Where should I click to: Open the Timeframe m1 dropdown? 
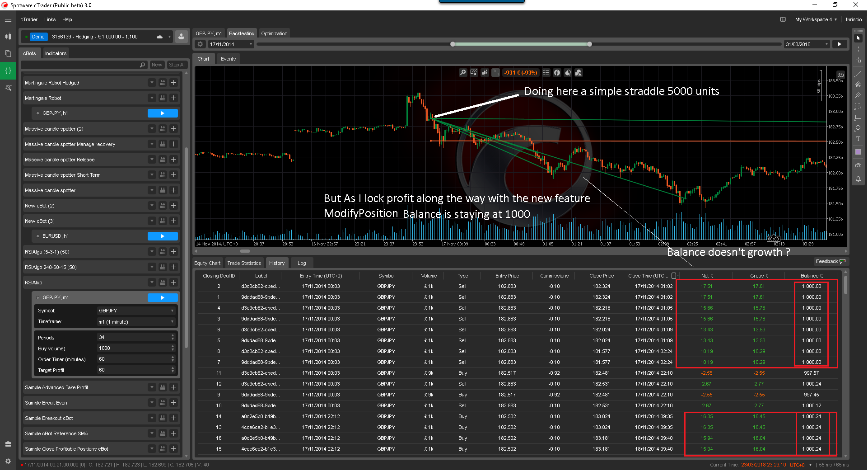tap(137, 322)
